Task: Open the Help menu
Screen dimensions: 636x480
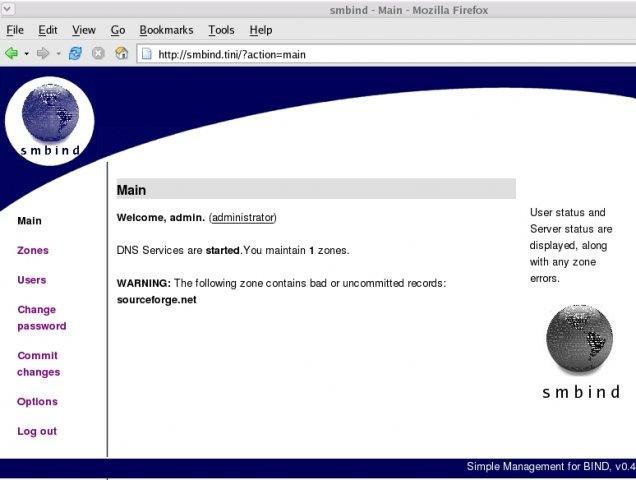Action: coord(261,30)
